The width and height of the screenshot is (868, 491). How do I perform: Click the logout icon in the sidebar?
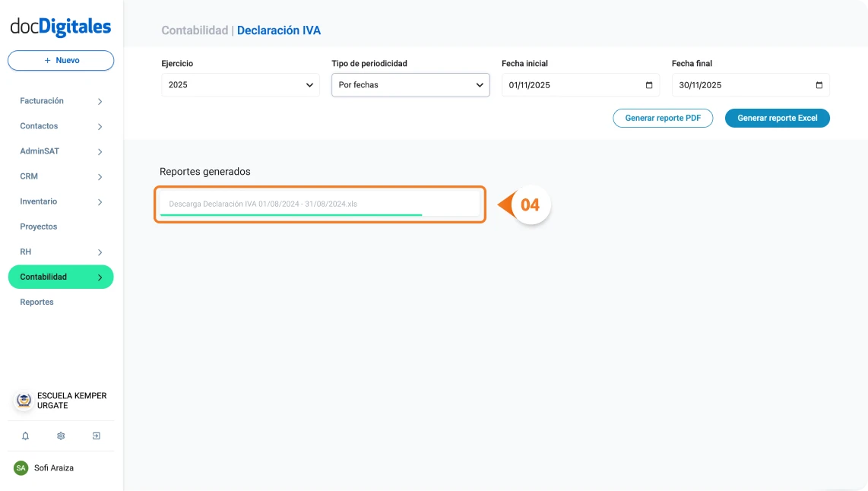point(96,436)
